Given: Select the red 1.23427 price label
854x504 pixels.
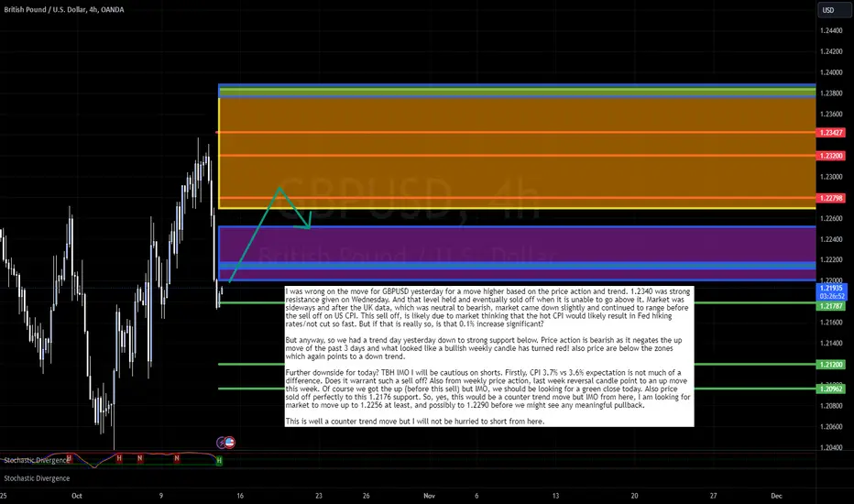Looking at the screenshot, I should (x=831, y=132).
